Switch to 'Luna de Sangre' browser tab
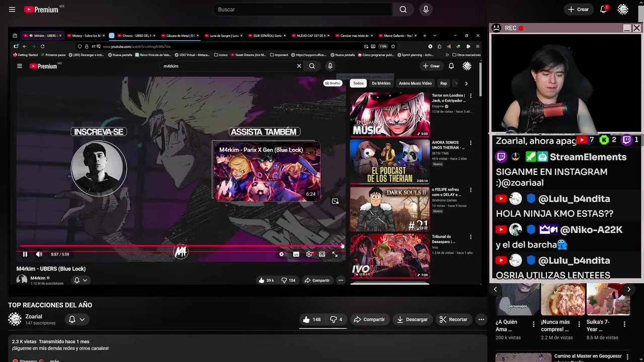The height and width of the screenshot is (362, 644). [x=224, y=36]
